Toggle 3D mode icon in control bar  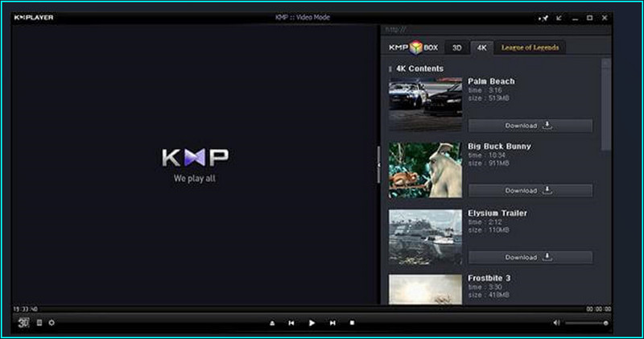coord(23,323)
